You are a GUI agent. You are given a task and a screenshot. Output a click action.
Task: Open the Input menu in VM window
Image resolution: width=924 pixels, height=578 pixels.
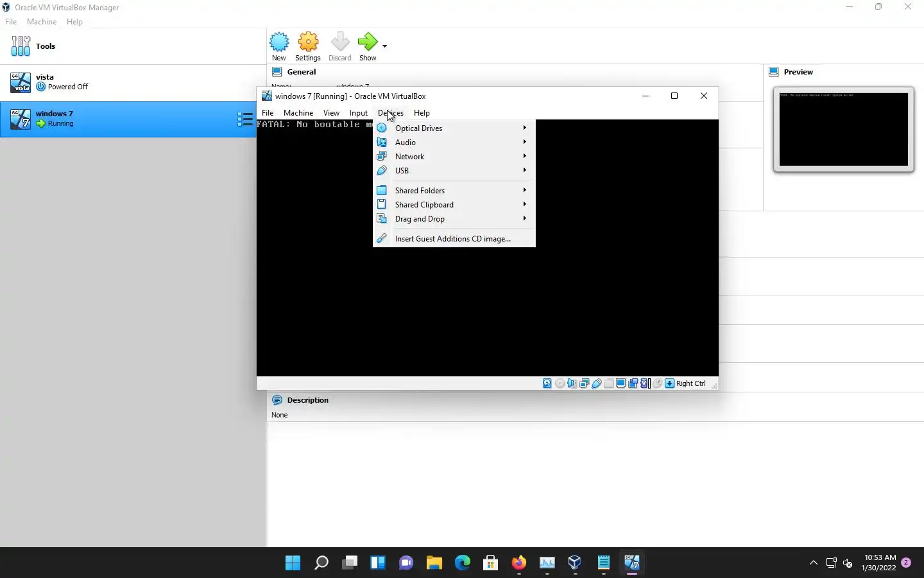(359, 113)
